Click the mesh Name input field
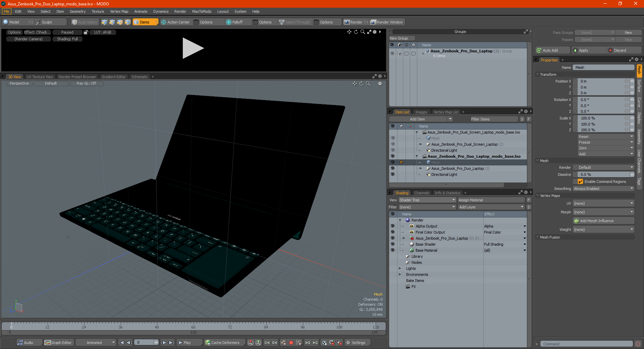 click(x=603, y=67)
